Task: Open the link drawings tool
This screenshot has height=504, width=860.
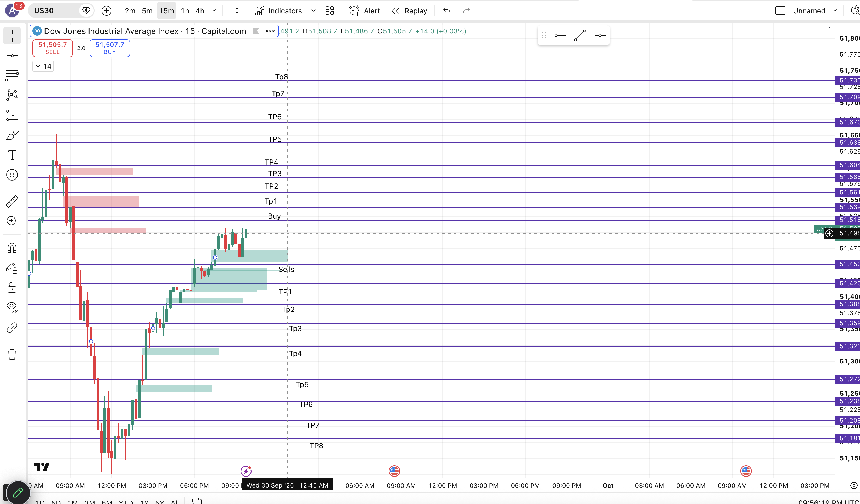Action: click(x=12, y=328)
